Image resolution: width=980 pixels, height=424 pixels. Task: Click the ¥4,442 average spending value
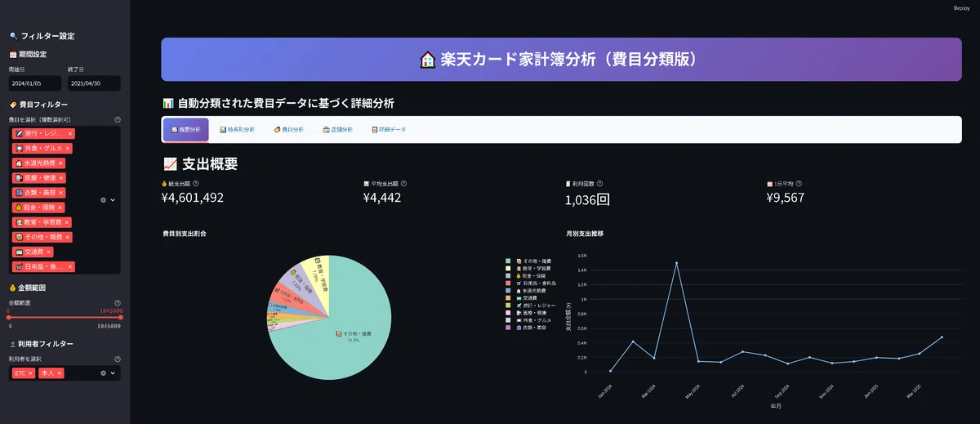(x=382, y=198)
